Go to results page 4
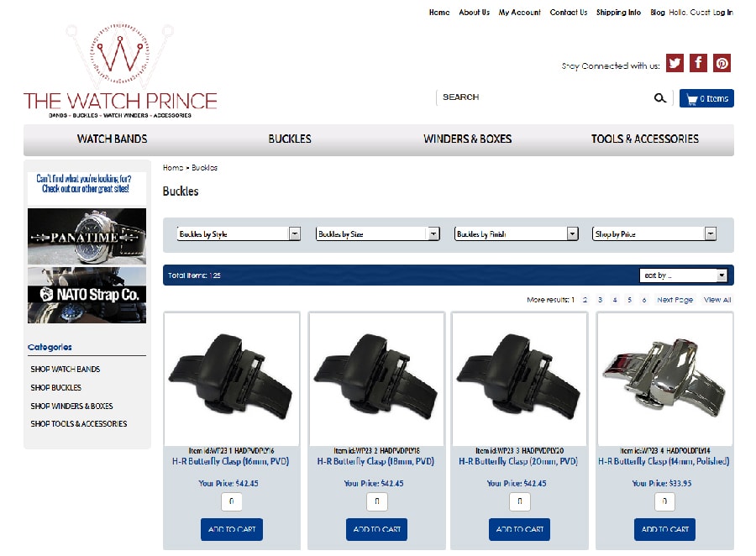 [615, 300]
